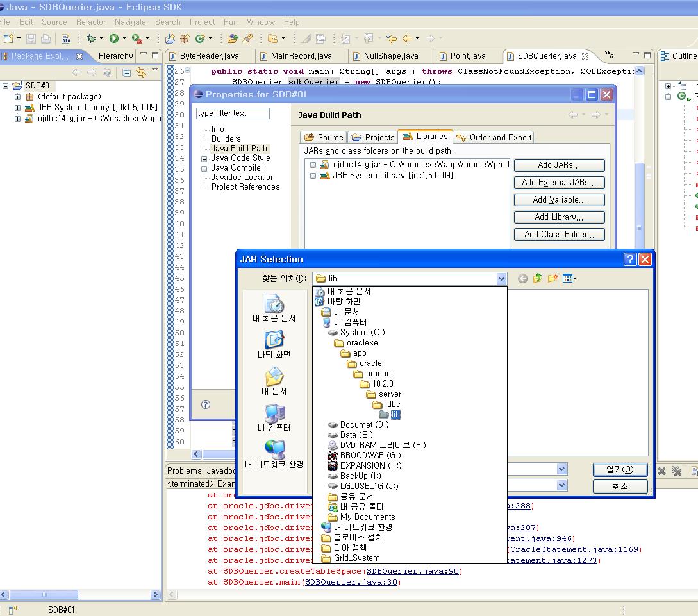Click the help question mark in JAR Selection title bar

click(630, 260)
